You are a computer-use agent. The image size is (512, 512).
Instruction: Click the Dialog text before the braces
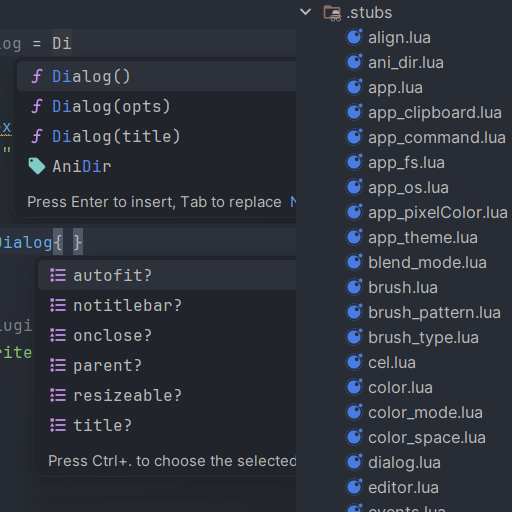pyautogui.click(x=26, y=242)
